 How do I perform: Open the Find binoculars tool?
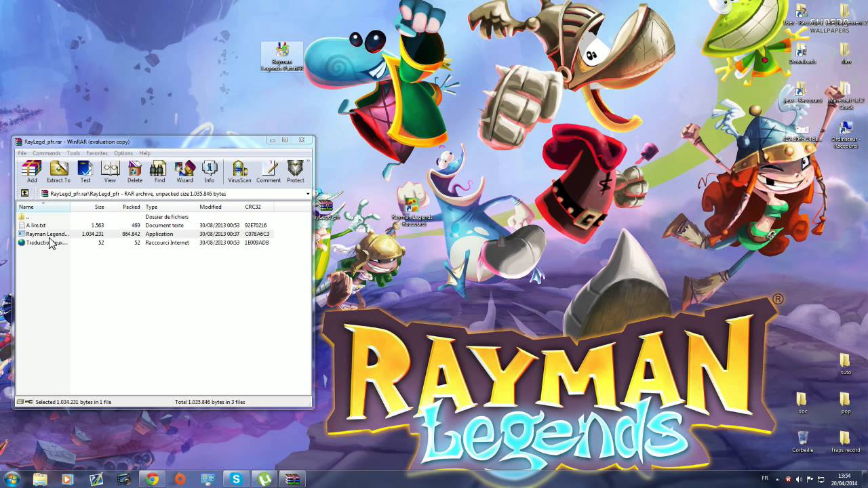(x=159, y=171)
